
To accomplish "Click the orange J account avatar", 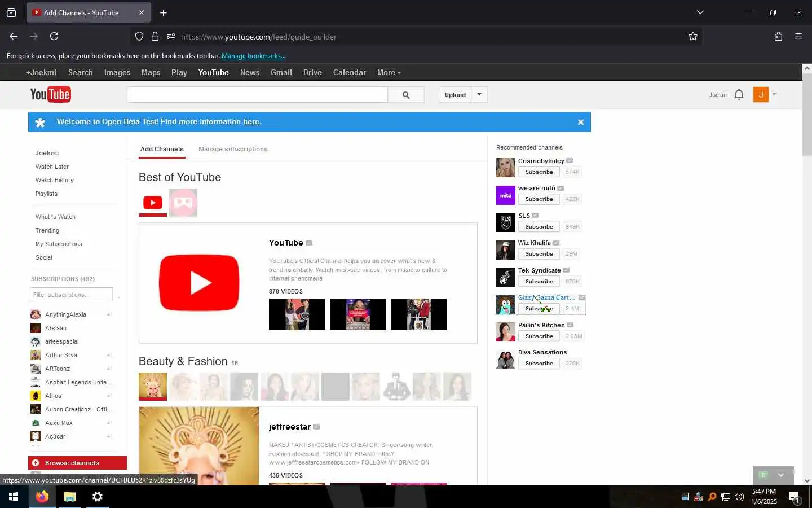I will coord(761,95).
